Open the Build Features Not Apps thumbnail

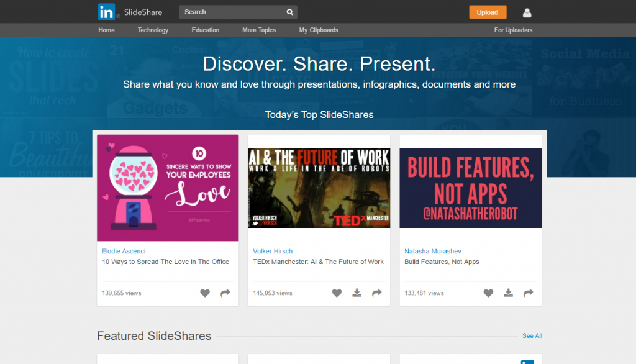click(x=471, y=188)
